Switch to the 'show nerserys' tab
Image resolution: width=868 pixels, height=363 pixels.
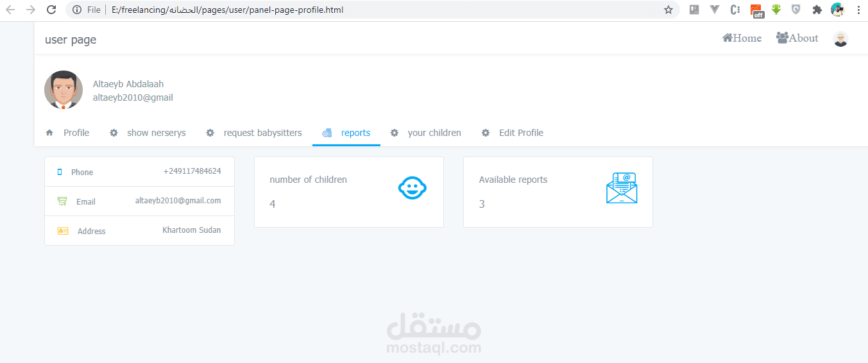click(x=148, y=133)
